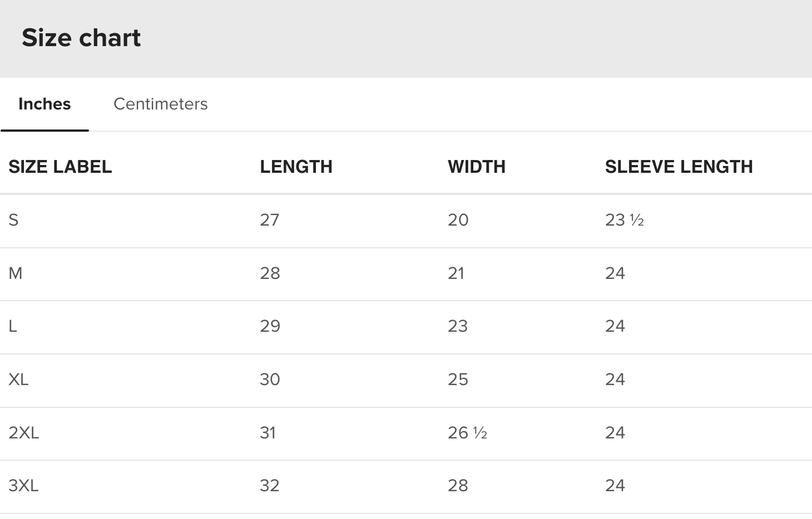Click the LENGTH column header
Viewport: 812px width, 519px height.
point(296,167)
